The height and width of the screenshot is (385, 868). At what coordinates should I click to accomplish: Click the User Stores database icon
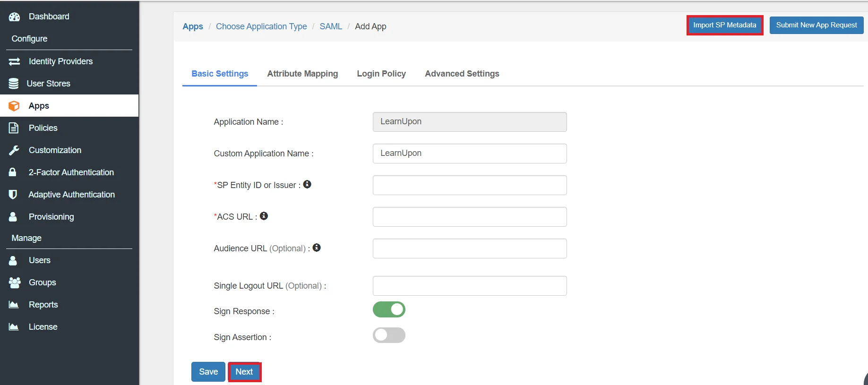[x=14, y=84]
